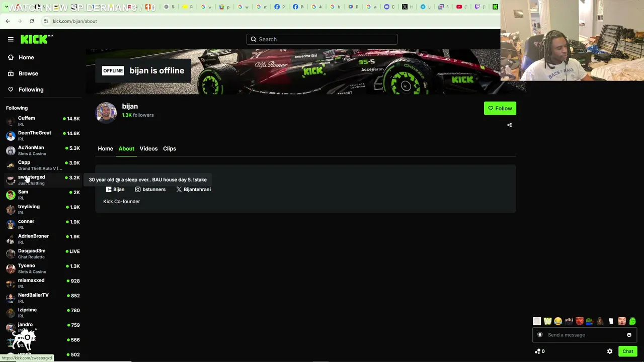The width and height of the screenshot is (644, 362).
Task: Open the Bijan social link
Action: (115, 190)
